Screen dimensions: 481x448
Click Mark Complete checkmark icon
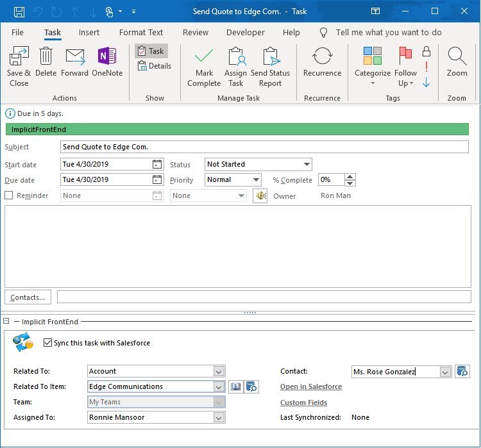(x=204, y=58)
